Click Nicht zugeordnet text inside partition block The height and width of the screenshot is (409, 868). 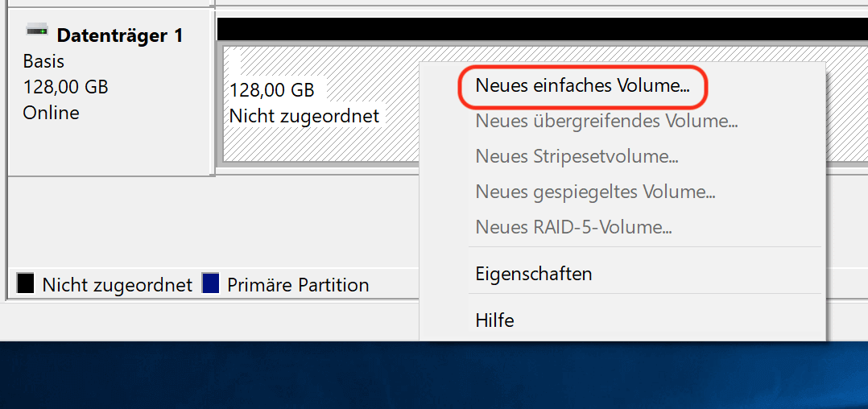click(304, 116)
